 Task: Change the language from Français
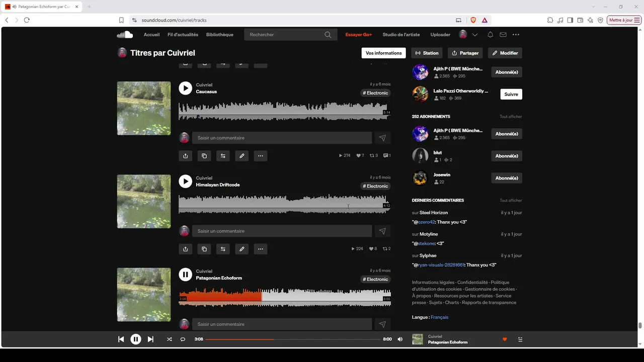(x=439, y=317)
